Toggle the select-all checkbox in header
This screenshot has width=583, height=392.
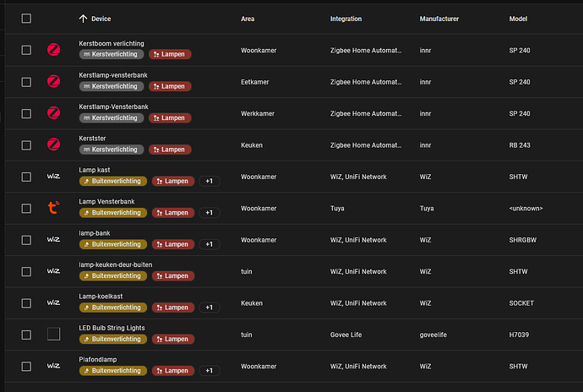[x=26, y=18]
